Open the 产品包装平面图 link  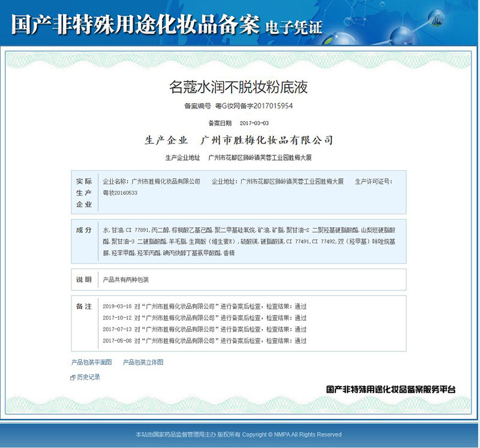(91, 362)
